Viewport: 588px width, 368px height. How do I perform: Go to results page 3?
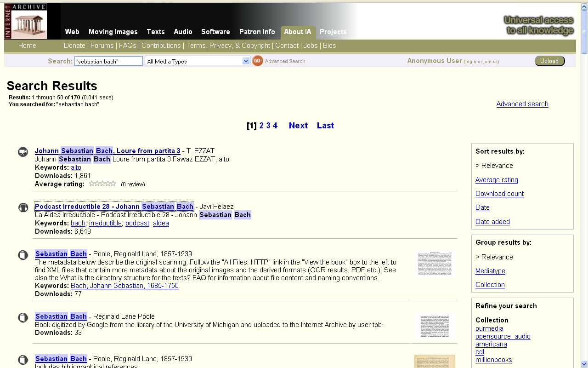click(x=268, y=126)
